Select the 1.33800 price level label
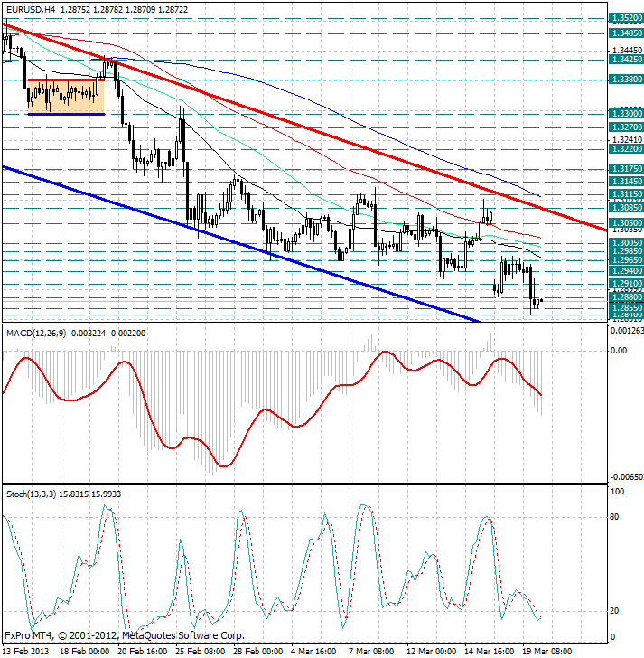The width and height of the screenshot is (644, 658). click(x=626, y=79)
